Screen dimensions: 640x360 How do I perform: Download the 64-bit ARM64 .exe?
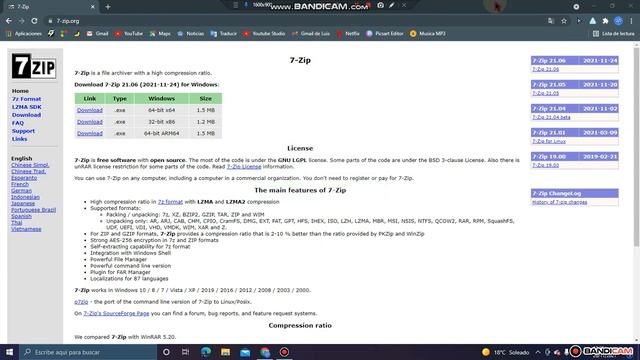(x=90, y=133)
